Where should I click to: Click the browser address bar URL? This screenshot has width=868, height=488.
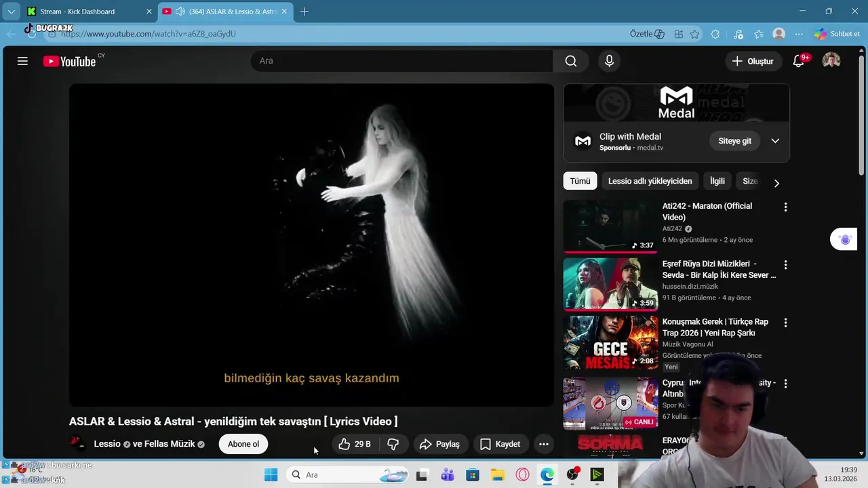pyautogui.click(x=149, y=34)
